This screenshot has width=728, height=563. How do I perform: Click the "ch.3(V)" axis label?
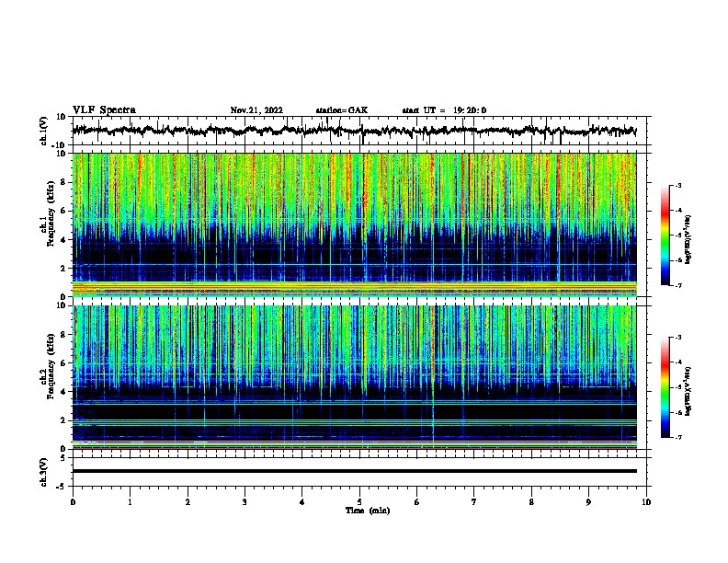click(43, 472)
